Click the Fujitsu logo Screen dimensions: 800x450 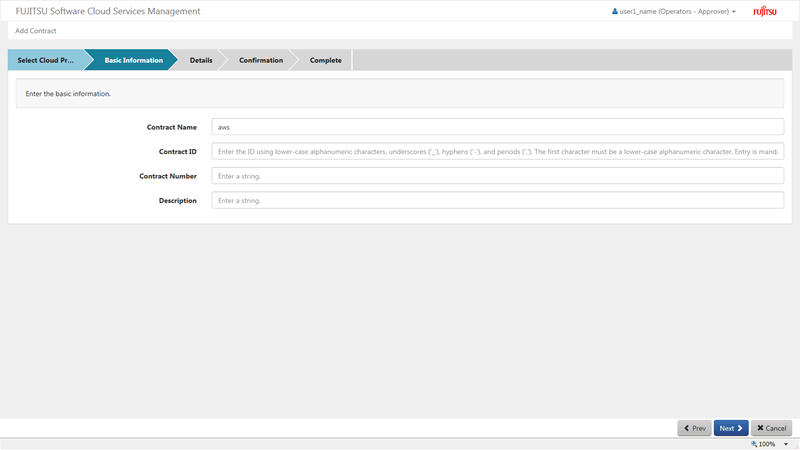[x=765, y=11]
